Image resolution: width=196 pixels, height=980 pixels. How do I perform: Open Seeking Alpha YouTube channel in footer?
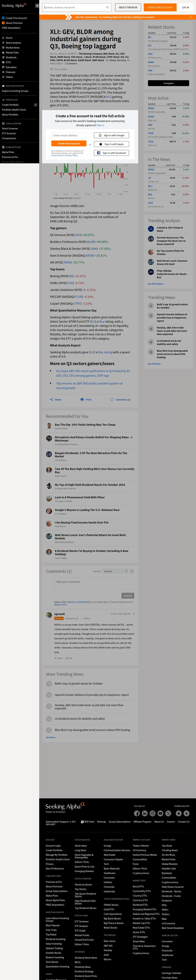click(x=160, y=813)
